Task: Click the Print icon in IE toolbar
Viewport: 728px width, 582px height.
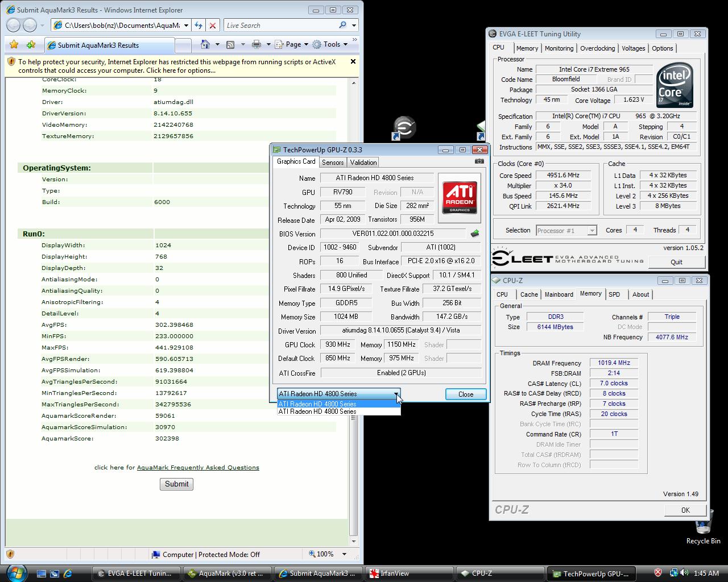Action: [257, 44]
